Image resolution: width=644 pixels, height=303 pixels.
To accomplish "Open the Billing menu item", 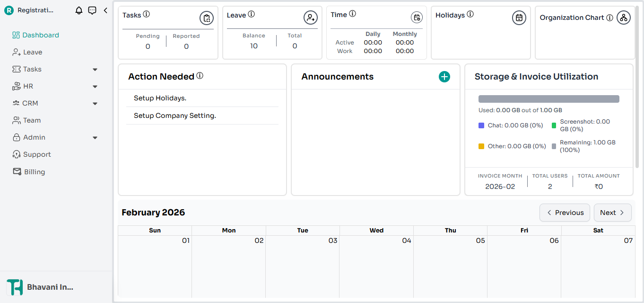I will coord(34,172).
